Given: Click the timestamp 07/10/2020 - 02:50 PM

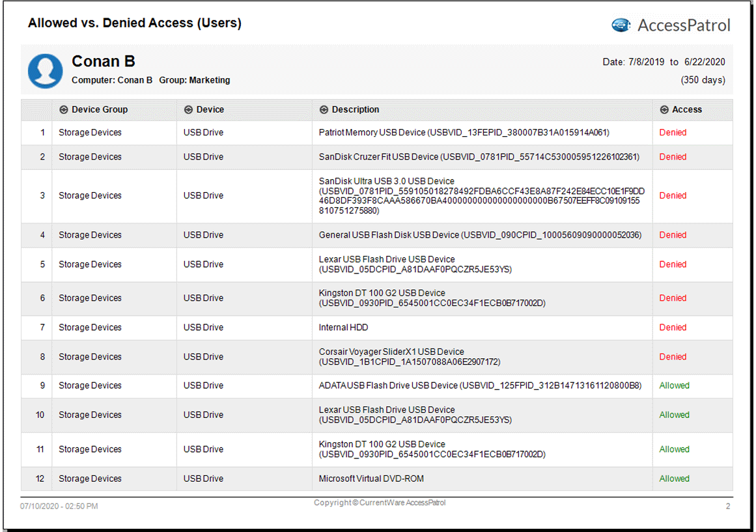Looking at the screenshot, I should pos(59,507).
